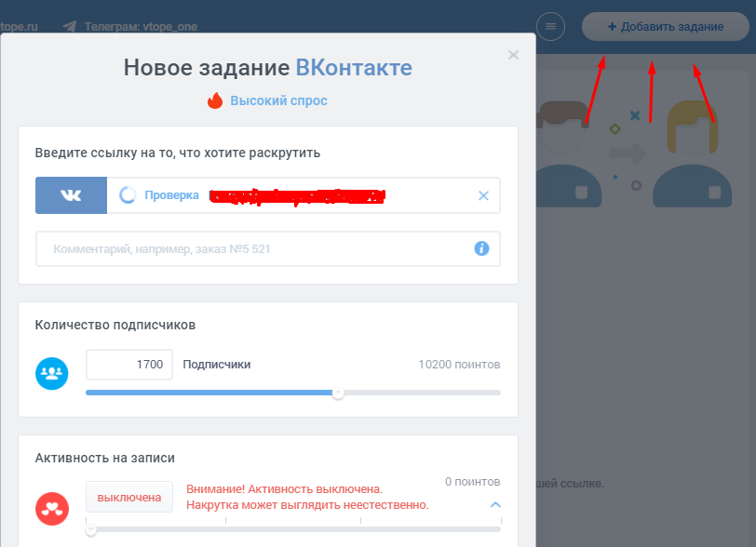Click the flame high demand icon
This screenshot has width=756, height=547.
click(x=215, y=100)
